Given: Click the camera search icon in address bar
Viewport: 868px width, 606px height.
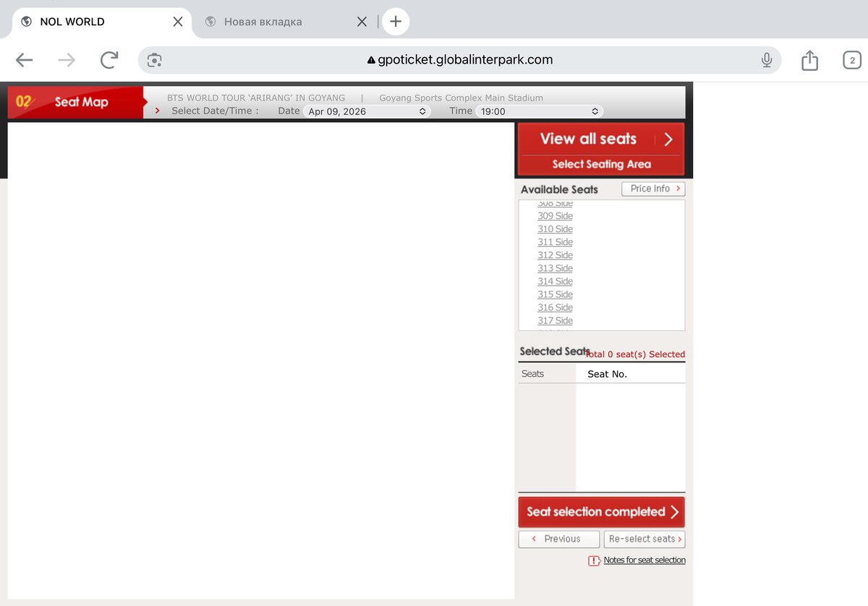Looking at the screenshot, I should coord(154,60).
